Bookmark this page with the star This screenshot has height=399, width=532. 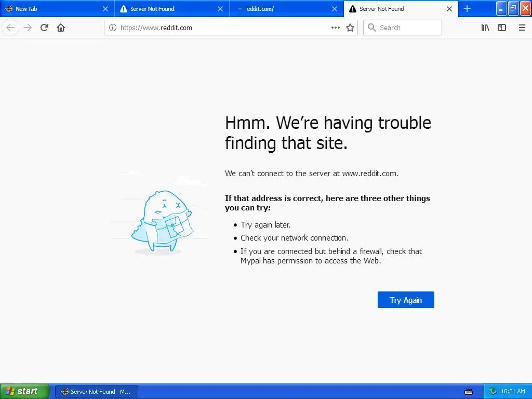(x=350, y=28)
